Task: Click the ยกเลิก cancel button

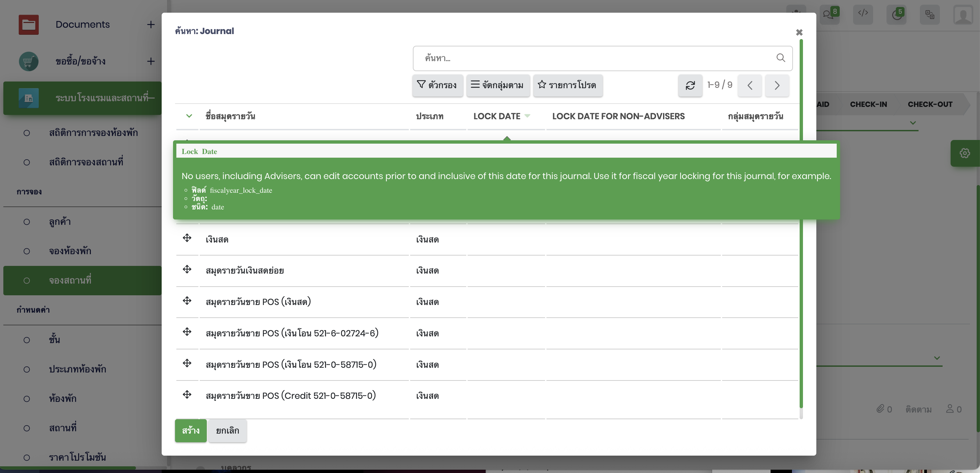Action: [x=227, y=430]
